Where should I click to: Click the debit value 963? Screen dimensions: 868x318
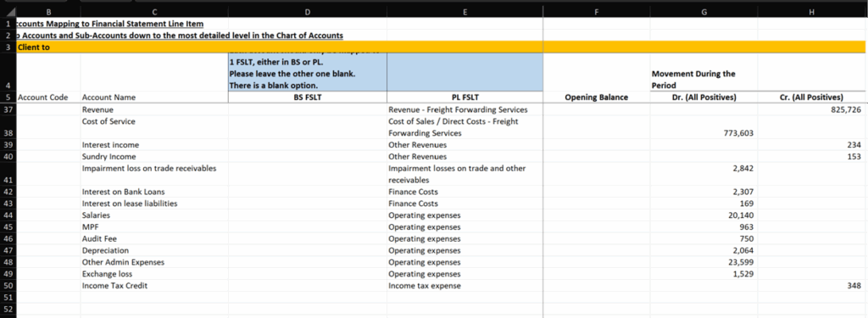(746, 226)
